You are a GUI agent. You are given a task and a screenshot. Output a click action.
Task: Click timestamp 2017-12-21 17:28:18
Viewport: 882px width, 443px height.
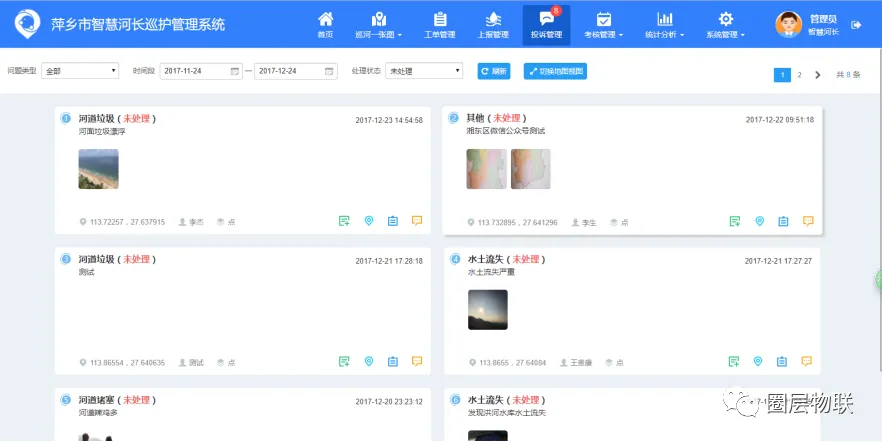click(x=389, y=261)
